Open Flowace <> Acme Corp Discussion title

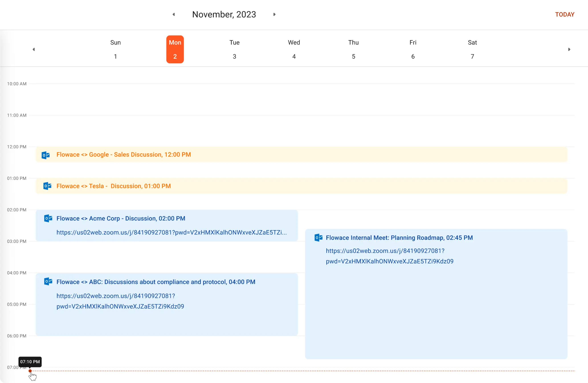[x=121, y=218]
